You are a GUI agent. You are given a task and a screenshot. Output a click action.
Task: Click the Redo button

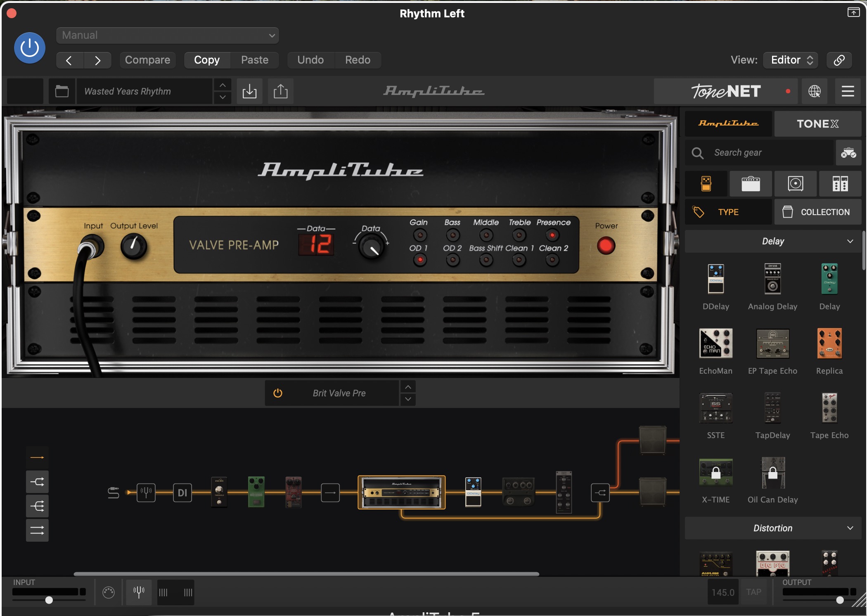click(358, 60)
